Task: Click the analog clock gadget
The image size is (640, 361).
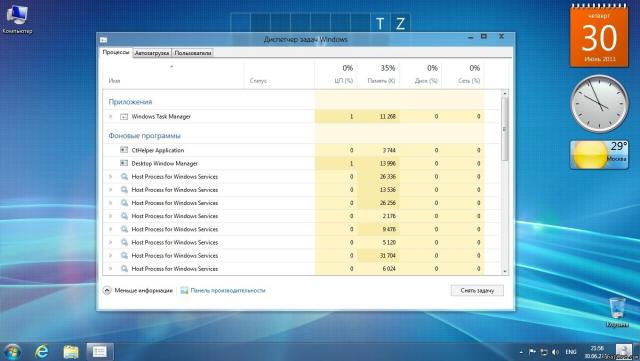Action: tap(599, 103)
